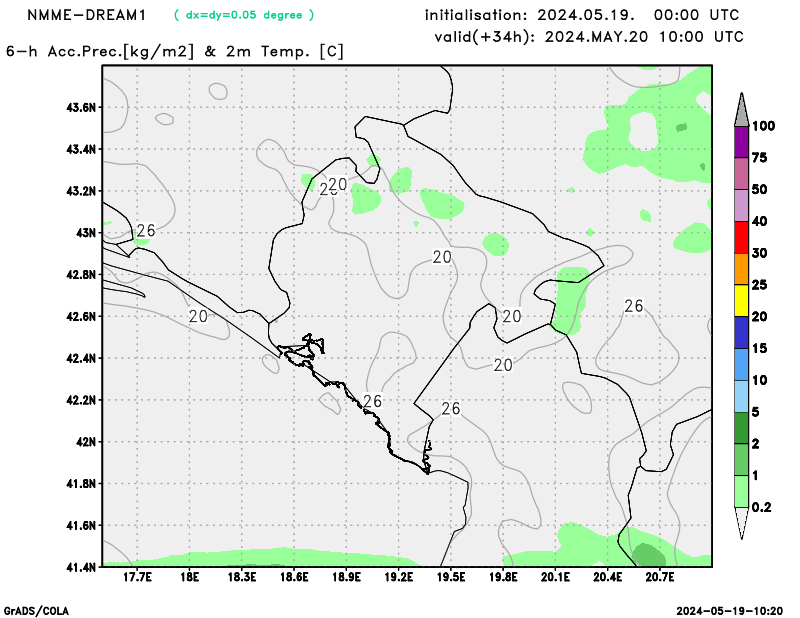Click the 42.4N latitude label
Image resolution: width=800 pixels, height=618 pixels.
81,358
